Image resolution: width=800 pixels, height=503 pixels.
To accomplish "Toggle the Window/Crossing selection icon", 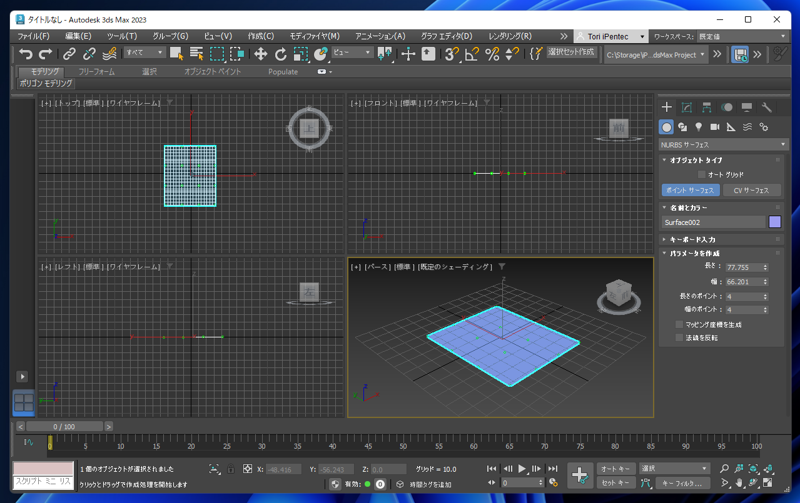I will pyautogui.click(x=237, y=54).
